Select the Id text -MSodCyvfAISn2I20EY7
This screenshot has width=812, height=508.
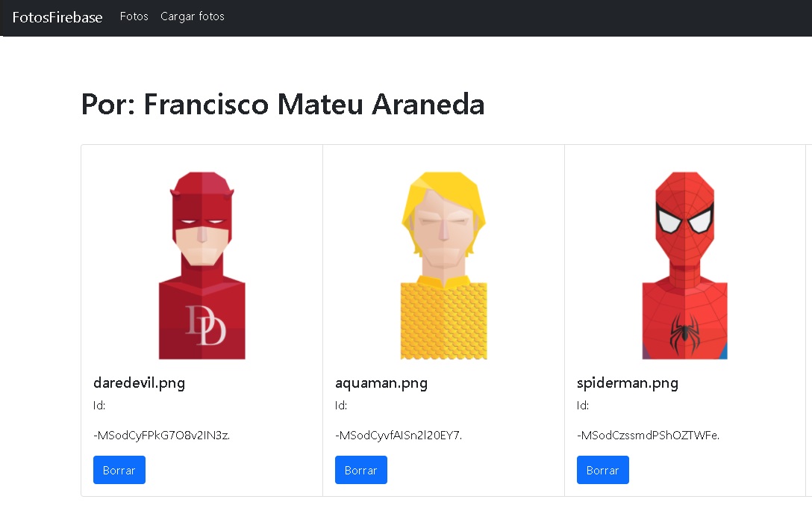pyautogui.click(x=399, y=436)
